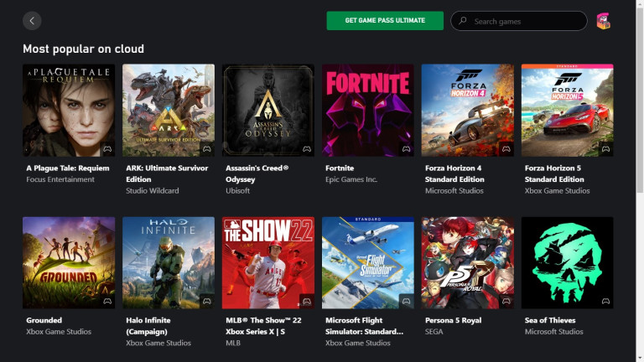644x362 pixels.
Task: Click controller icon on Sea of Thieves
Action: coord(605,302)
